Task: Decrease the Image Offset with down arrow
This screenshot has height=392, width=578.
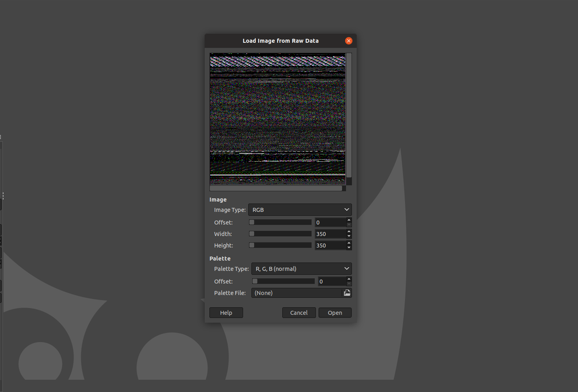Action: [x=349, y=225]
